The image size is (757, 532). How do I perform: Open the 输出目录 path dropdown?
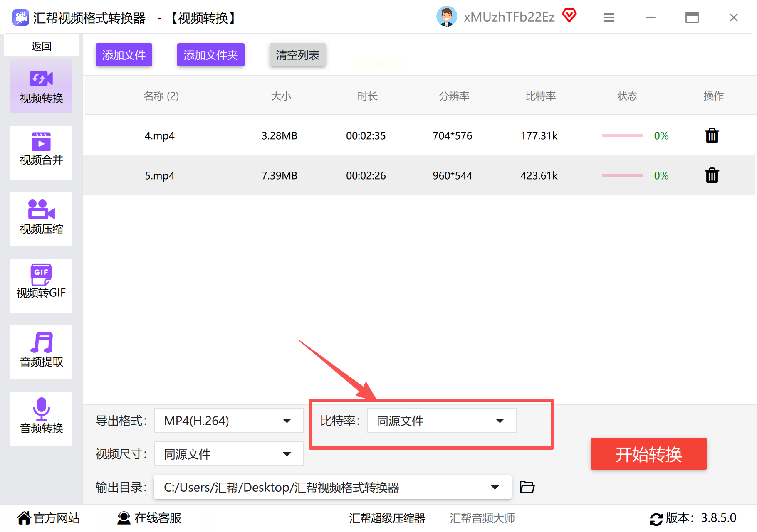pos(332,487)
